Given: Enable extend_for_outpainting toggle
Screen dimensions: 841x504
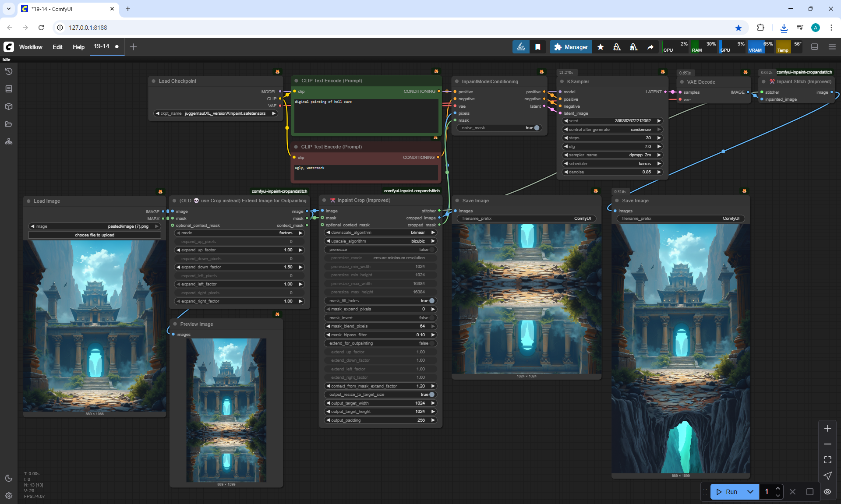Looking at the screenshot, I should [x=431, y=343].
